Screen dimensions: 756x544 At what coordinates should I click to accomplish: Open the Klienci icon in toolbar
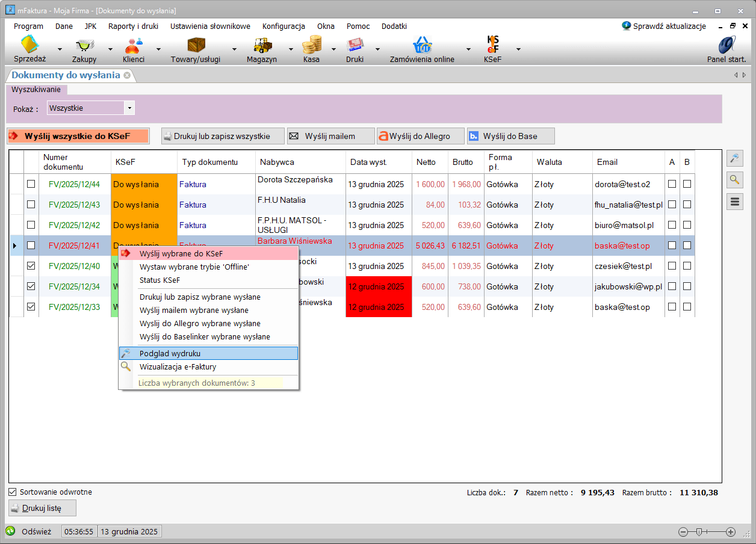[133, 46]
